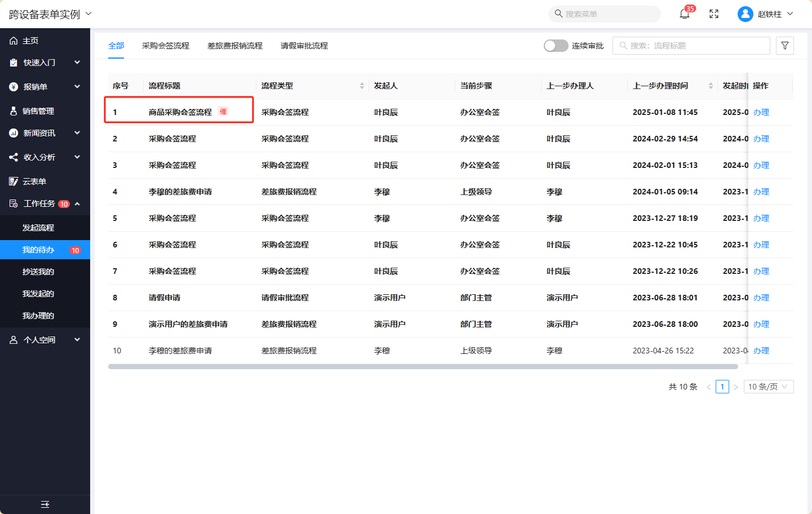The image size is (812, 514).
Task: Toggle fullscreen mode icon
Action: point(714,14)
